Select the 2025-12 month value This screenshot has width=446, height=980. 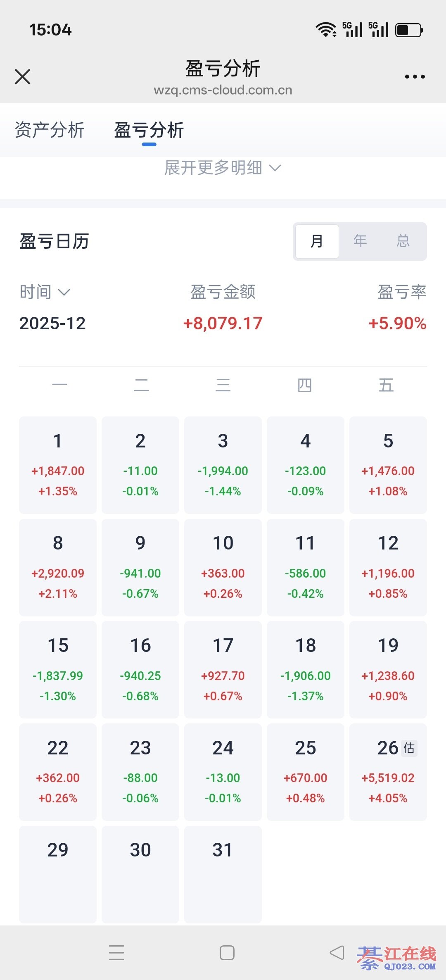[52, 323]
